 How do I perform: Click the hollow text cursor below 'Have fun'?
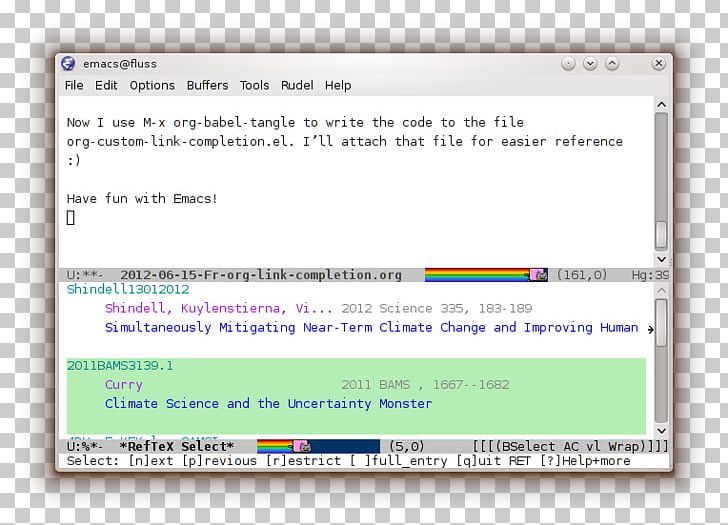click(71, 218)
